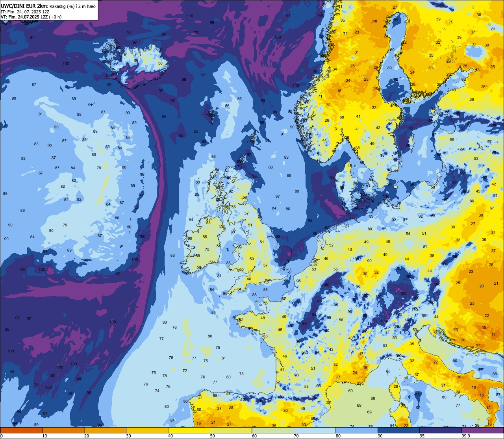Click the "20" legend scale label

pyautogui.click(x=87, y=436)
